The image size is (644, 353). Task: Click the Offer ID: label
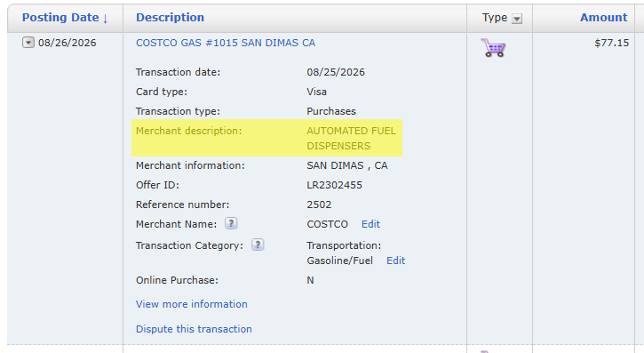[157, 185]
